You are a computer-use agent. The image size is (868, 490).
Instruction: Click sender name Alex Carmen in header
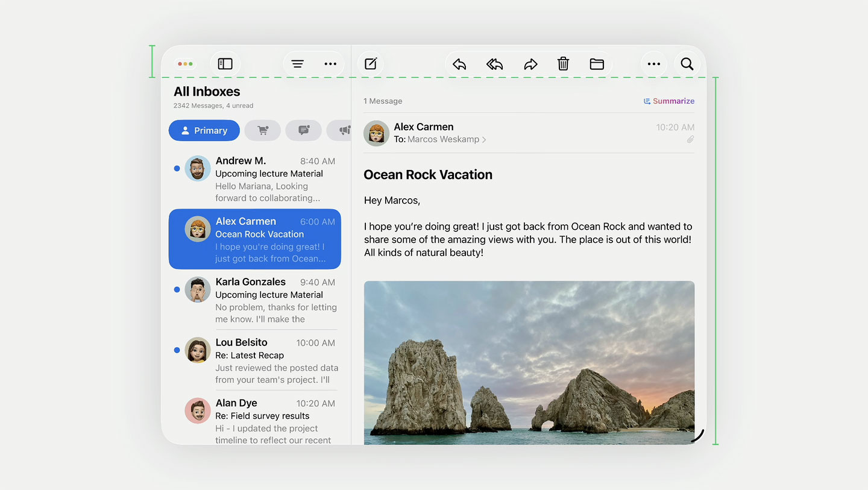click(x=424, y=127)
